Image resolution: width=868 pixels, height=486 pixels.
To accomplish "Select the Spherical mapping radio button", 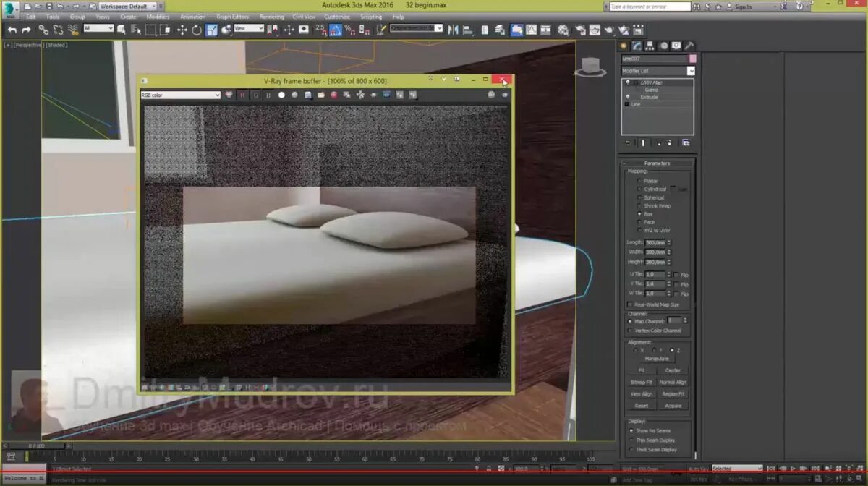I will 638,197.
